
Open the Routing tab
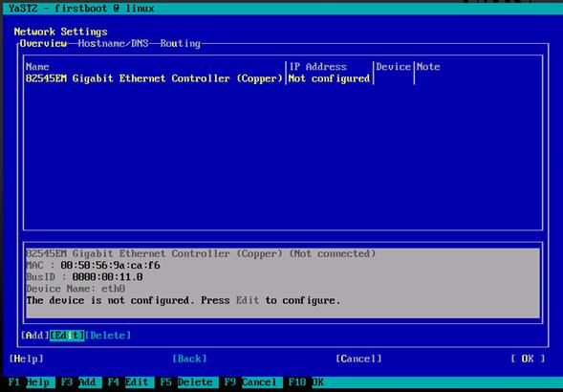coord(181,43)
